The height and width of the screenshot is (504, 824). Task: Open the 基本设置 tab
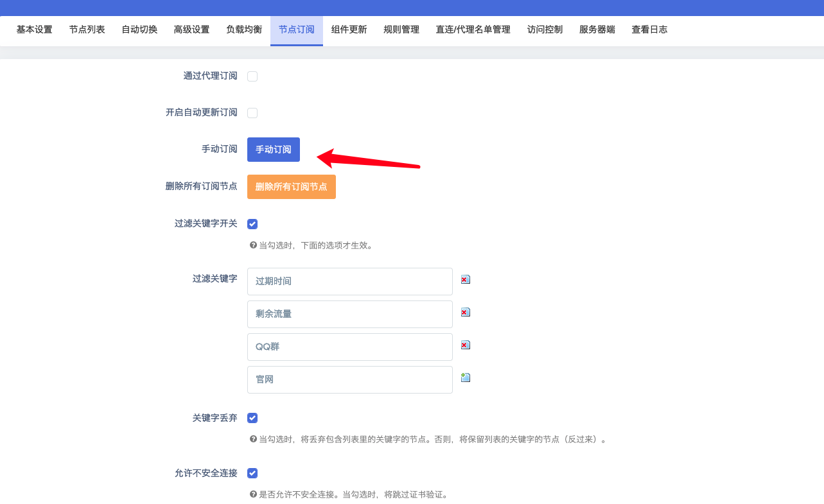[x=35, y=30]
